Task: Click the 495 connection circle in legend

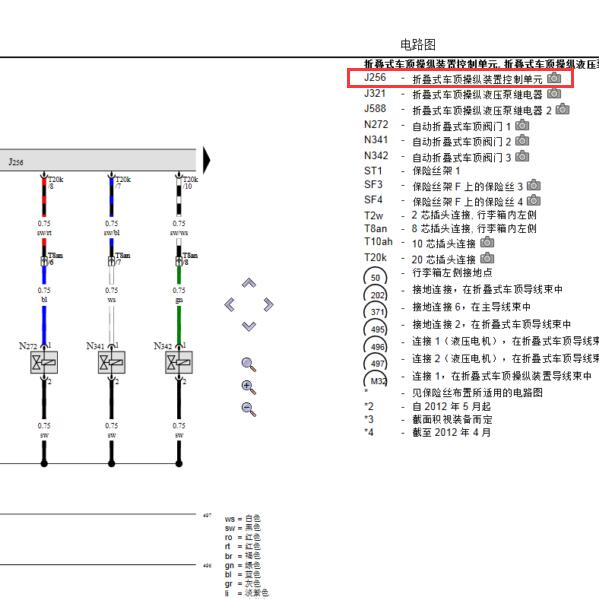Action: (x=375, y=328)
